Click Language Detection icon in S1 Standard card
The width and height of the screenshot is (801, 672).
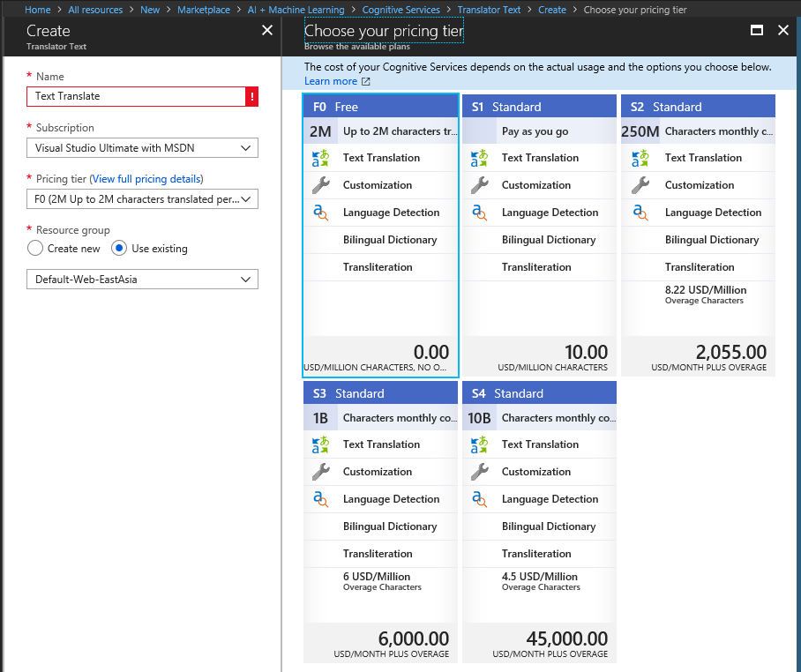[x=479, y=212]
